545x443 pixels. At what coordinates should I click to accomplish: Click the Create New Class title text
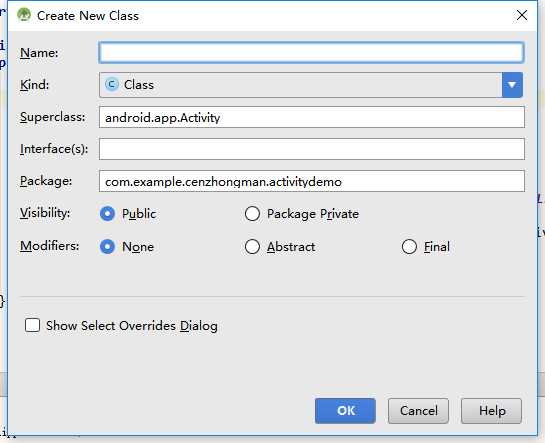click(x=88, y=16)
